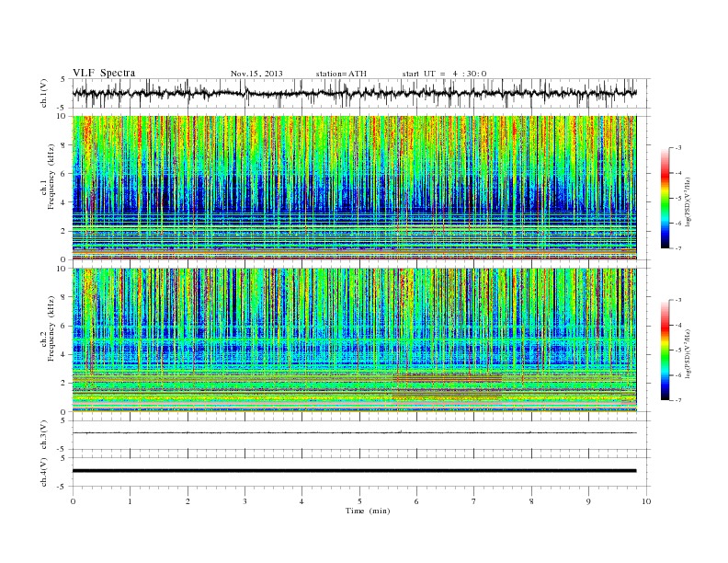The image size is (728, 563).
Task: Click the "station=ATH" header text
Action: [341, 74]
